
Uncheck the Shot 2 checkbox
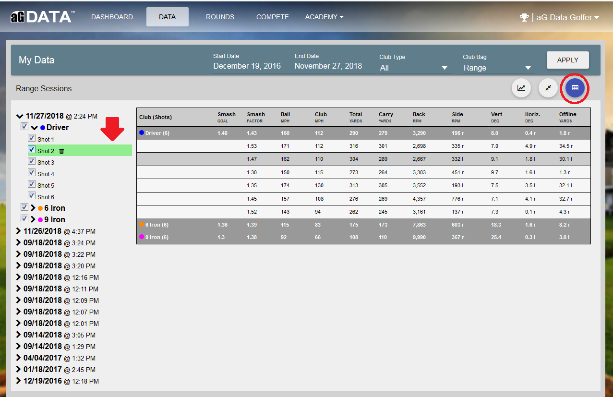(32, 149)
